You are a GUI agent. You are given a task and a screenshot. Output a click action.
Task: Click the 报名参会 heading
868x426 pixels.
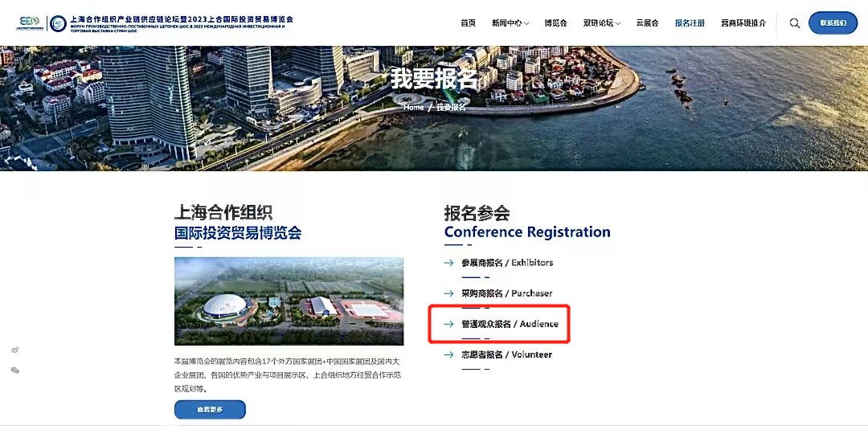tap(477, 213)
